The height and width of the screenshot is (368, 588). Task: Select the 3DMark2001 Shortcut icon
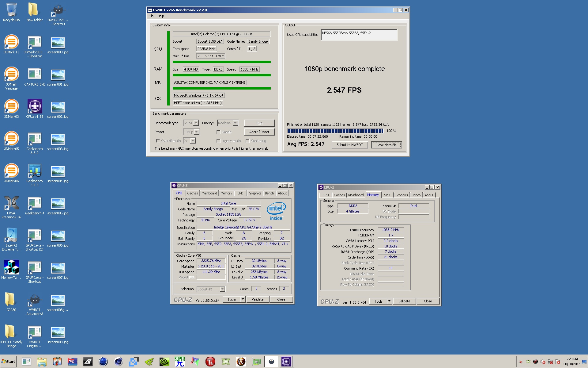click(x=35, y=47)
